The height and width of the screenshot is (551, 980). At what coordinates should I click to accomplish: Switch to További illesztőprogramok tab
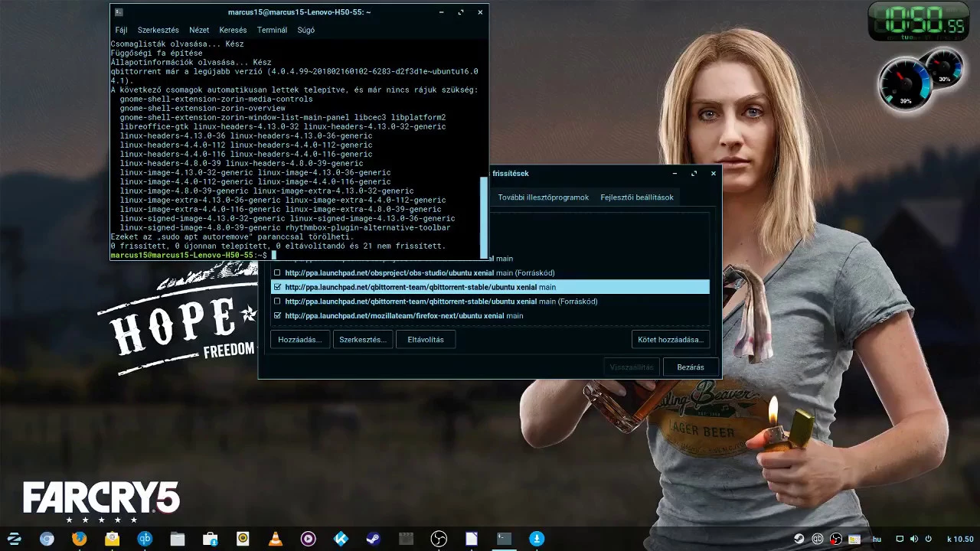(x=544, y=197)
